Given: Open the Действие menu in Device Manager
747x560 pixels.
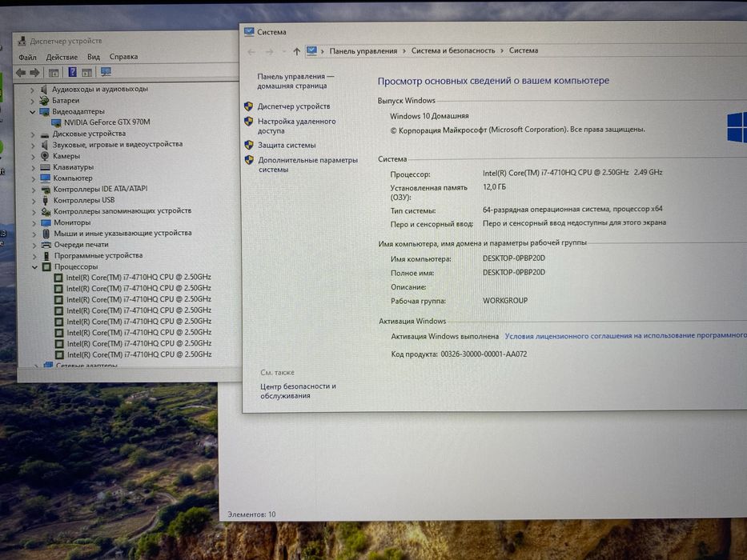Looking at the screenshot, I should tap(62, 57).
